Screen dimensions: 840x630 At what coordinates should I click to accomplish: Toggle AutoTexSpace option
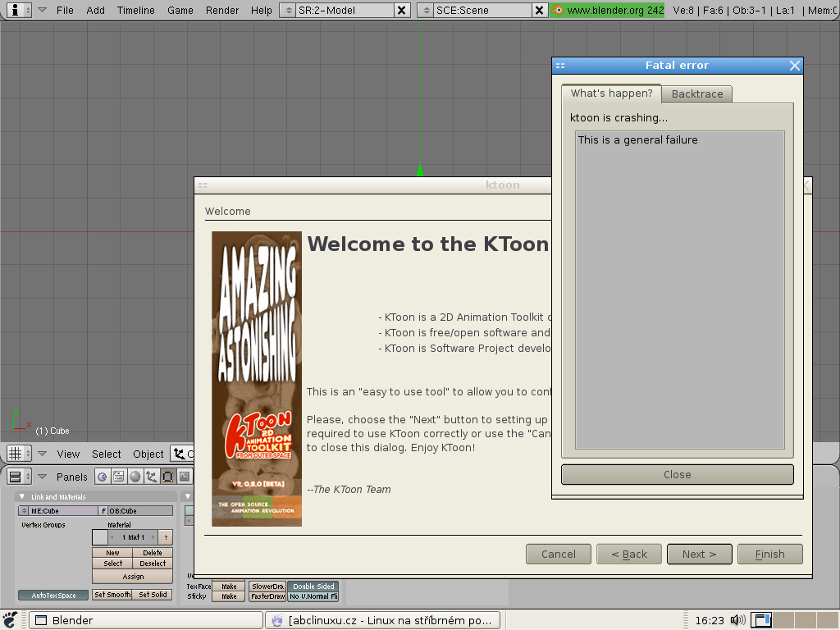[53, 596]
